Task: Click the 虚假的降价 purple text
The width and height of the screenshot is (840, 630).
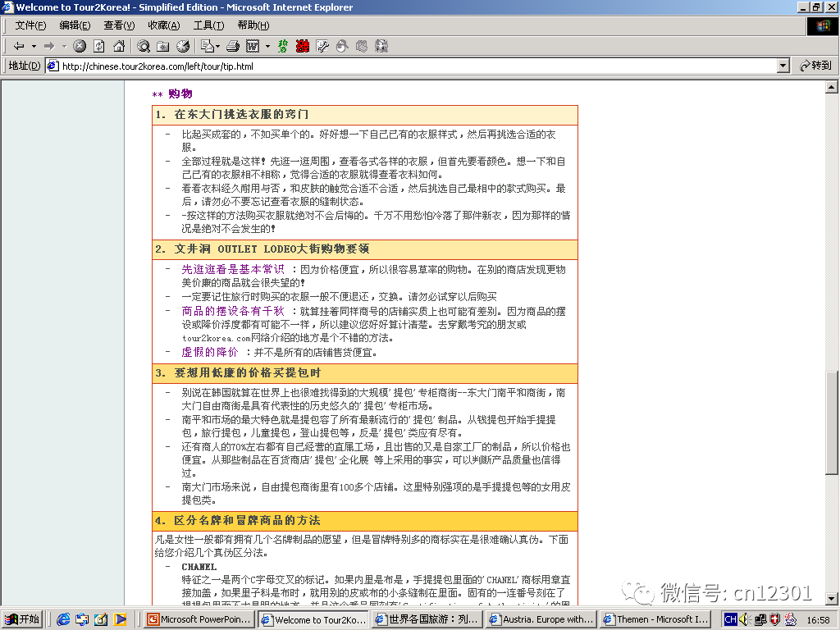Action: 209,352
